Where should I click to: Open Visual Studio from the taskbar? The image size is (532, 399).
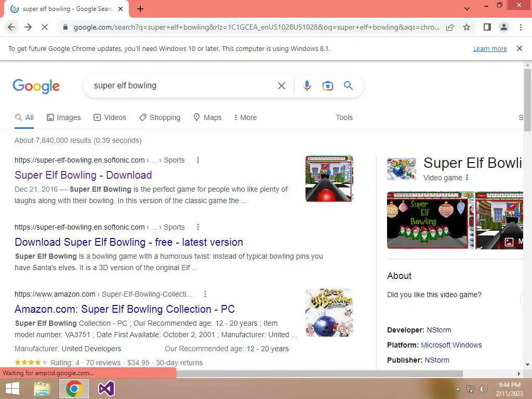[x=106, y=389]
